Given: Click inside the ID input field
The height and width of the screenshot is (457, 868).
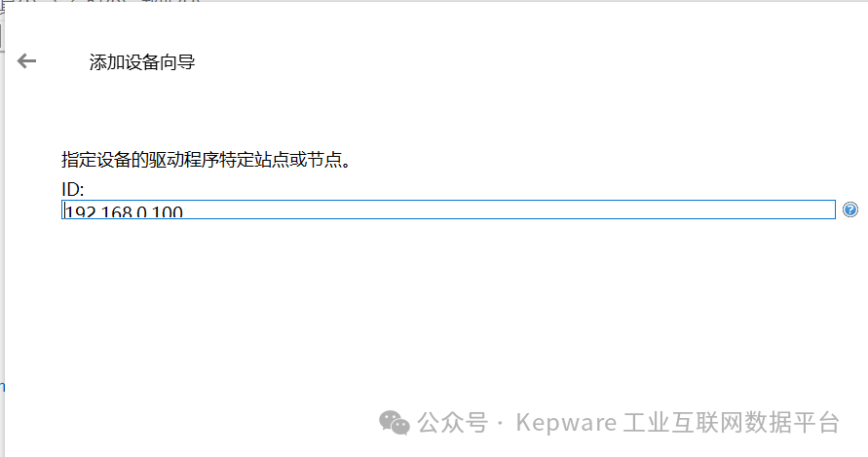Looking at the screenshot, I should pos(448,209).
